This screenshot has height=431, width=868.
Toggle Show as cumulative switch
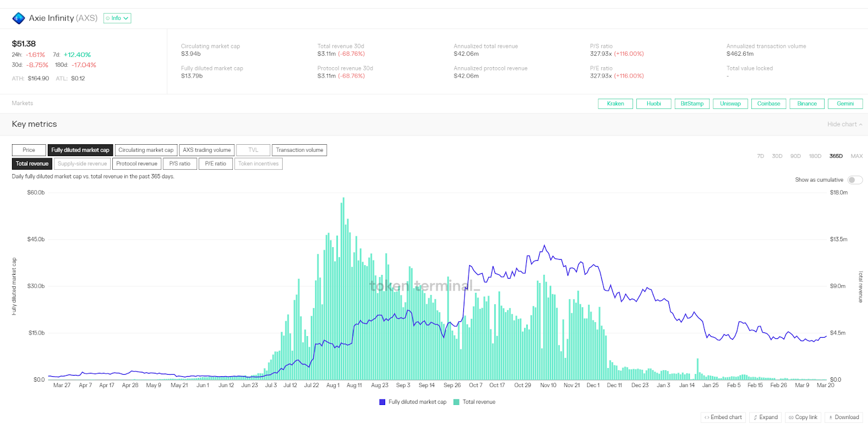click(855, 180)
